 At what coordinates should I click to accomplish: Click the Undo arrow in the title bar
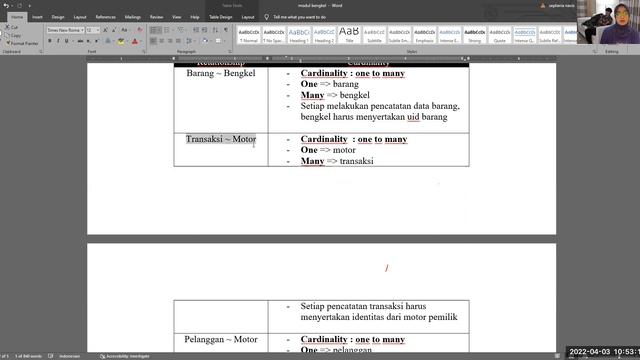pos(6,6)
